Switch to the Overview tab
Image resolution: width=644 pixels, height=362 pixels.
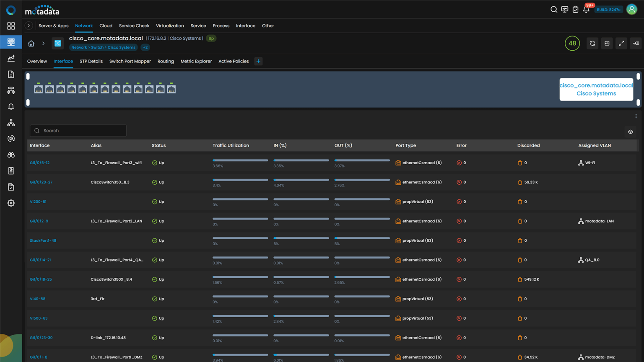(x=37, y=61)
